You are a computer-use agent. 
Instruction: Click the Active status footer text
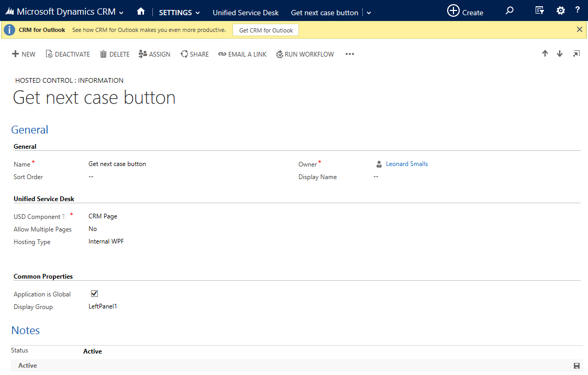click(28, 366)
